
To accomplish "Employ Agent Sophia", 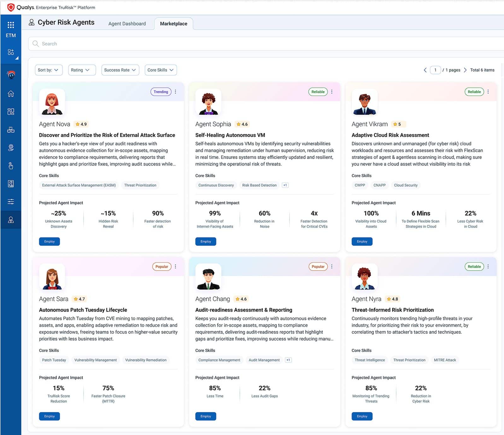I will tap(206, 241).
